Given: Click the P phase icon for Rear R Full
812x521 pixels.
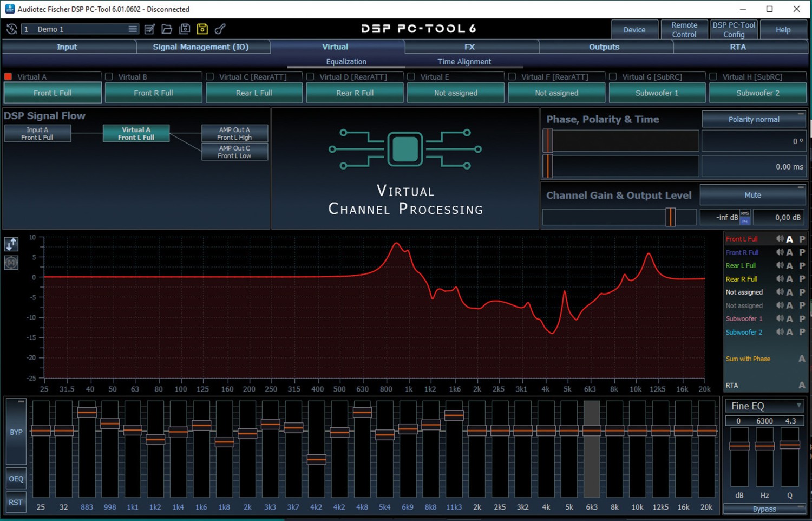Looking at the screenshot, I should (802, 279).
